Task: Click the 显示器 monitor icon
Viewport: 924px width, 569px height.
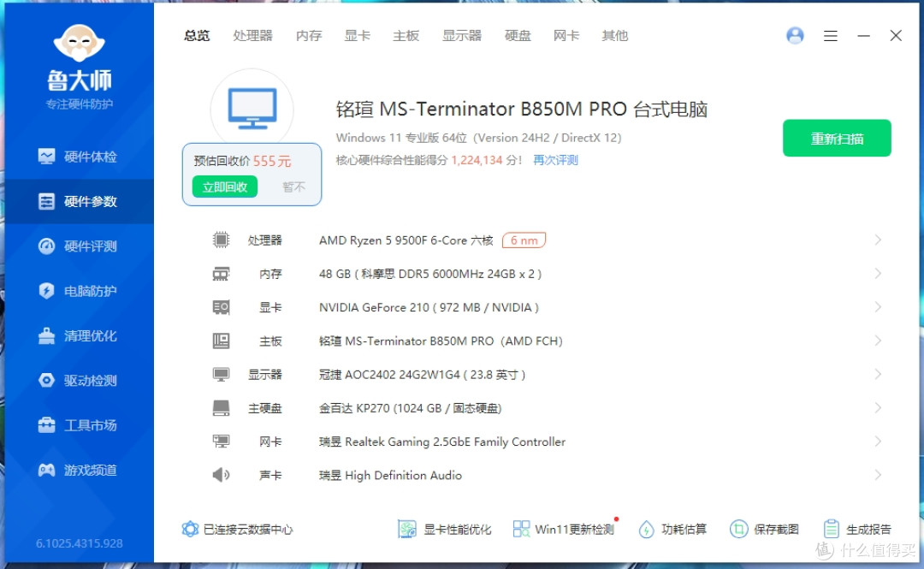Action: (x=221, y=375)
